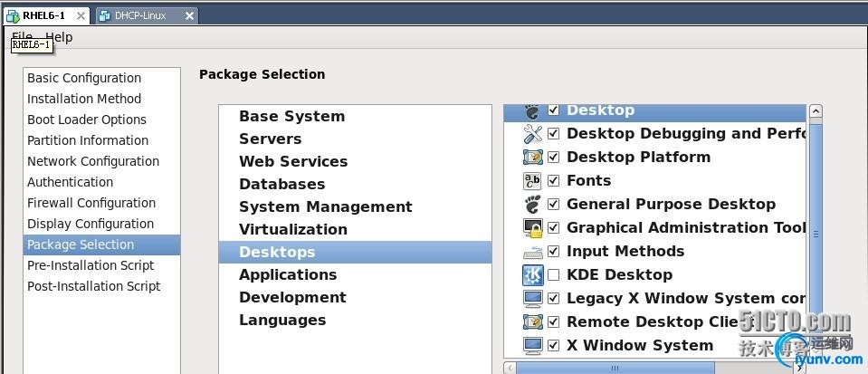
Task: Select the Databases category
Action: point(355,185)
